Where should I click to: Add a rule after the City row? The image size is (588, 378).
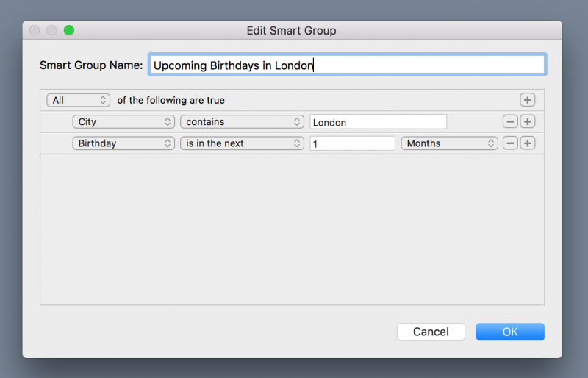pyautogui.click(x=527, y=121)
